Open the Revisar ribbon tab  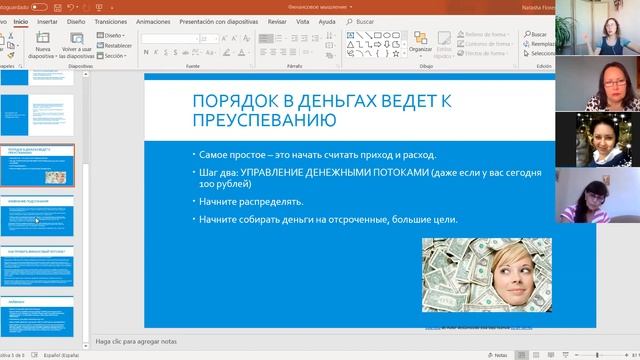[277, 22]
